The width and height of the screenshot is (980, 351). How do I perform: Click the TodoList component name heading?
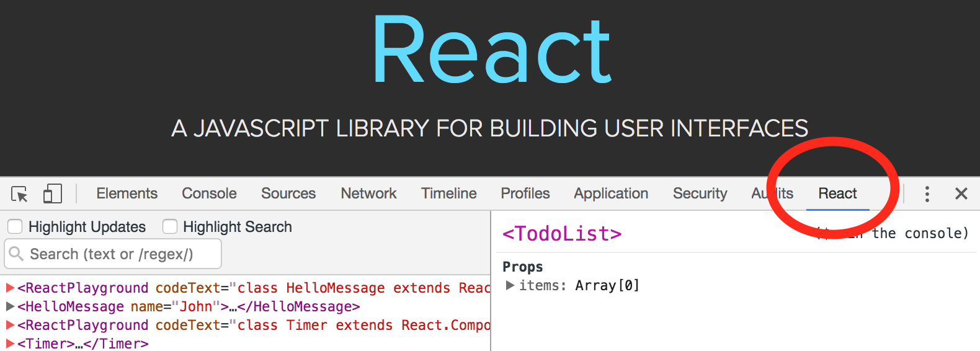[562, 234]
